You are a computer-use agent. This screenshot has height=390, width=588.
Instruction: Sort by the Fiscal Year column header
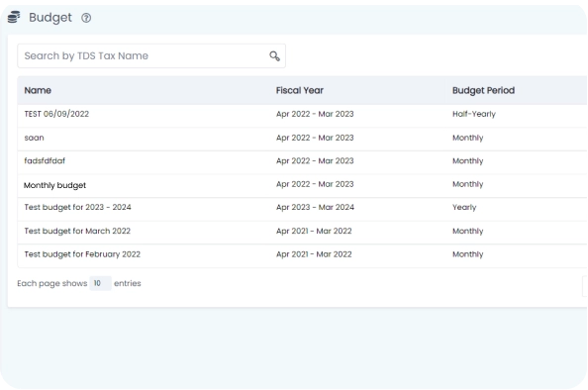point(300,90)
